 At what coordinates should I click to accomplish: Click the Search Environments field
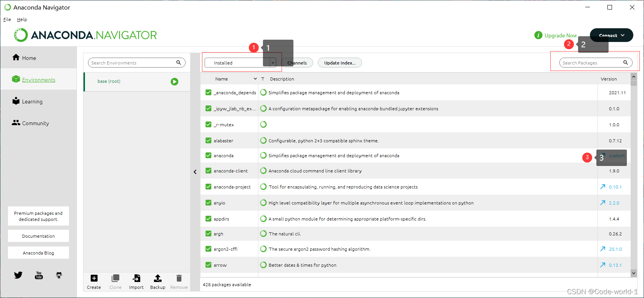(137, 63)
